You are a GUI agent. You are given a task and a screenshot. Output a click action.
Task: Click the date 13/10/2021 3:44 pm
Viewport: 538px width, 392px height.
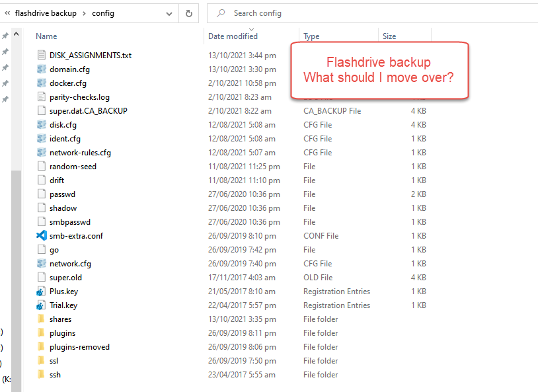pos(242,56)
